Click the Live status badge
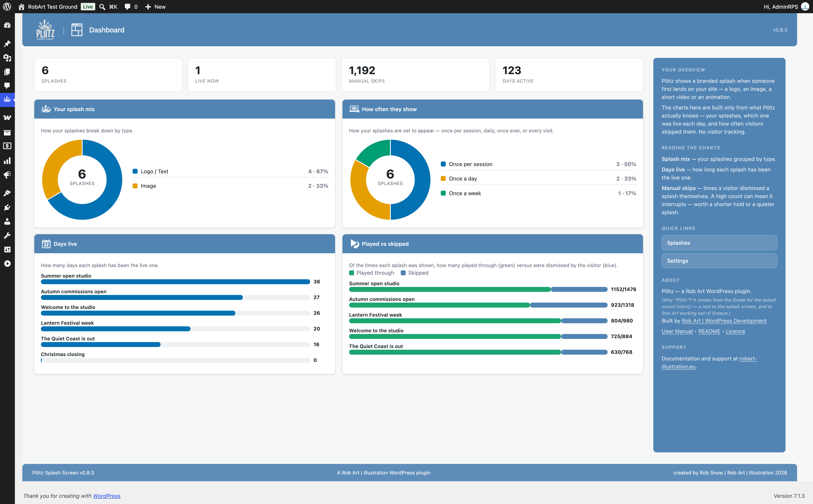Image resolution: width=813 pixels, height=504 pixels. (88, 7)
